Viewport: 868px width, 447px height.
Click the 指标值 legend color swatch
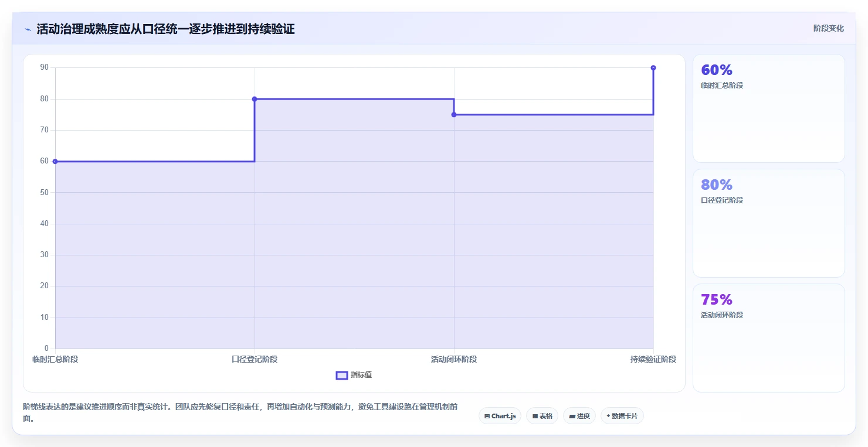click(x=342, y=375)
